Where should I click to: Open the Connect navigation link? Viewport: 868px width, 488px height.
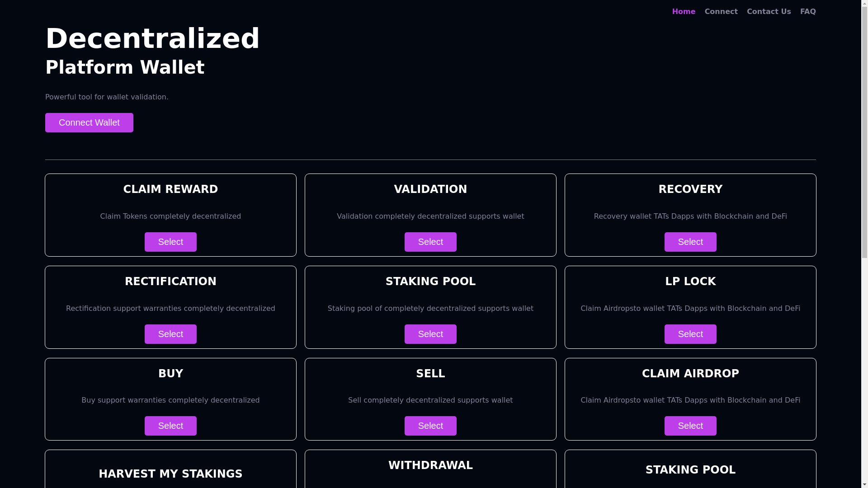tap(721, 11)
